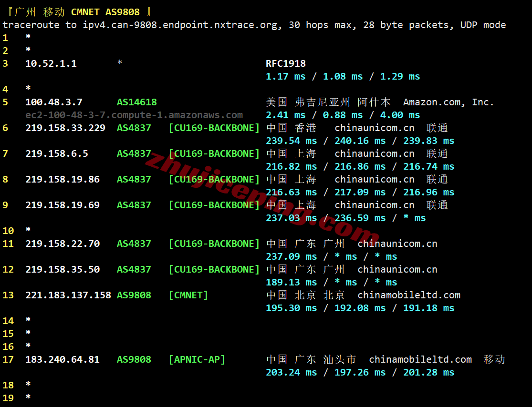Click the IP address 219.158.22.70
The image size is (532, 407).
[63, 244]
